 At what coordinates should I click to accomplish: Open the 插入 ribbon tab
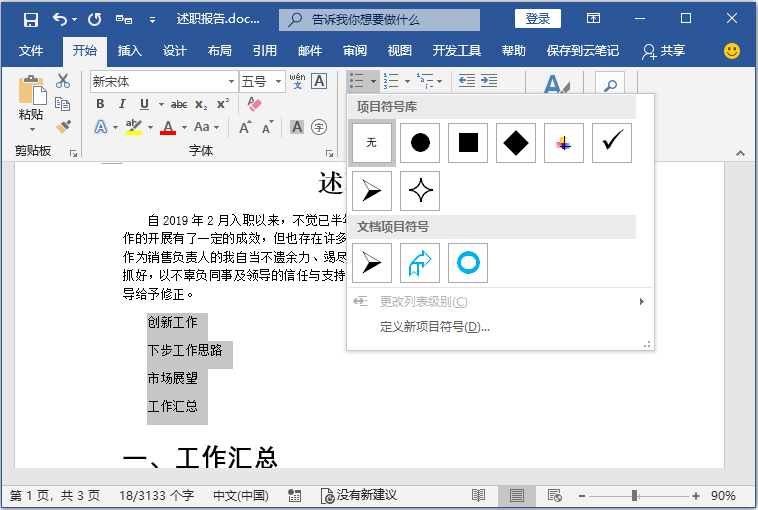130,51
